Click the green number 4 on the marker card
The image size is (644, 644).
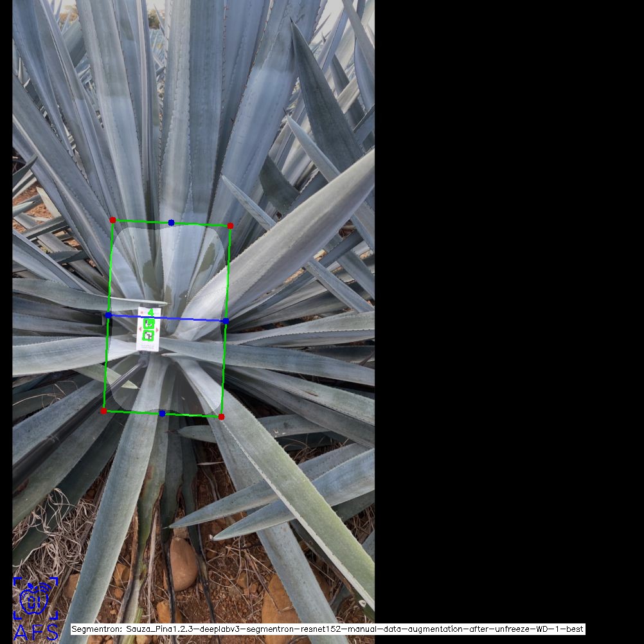[151, 312]
